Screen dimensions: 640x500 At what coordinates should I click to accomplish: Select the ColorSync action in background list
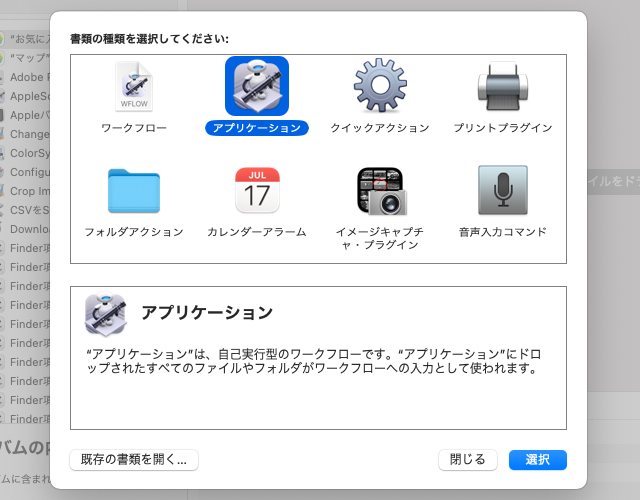coord(28,153)
